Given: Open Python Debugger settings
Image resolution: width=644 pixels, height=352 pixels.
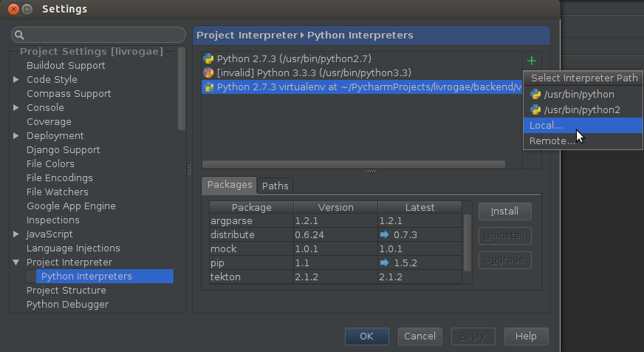Looking at the screenshot, I should 67,304.
